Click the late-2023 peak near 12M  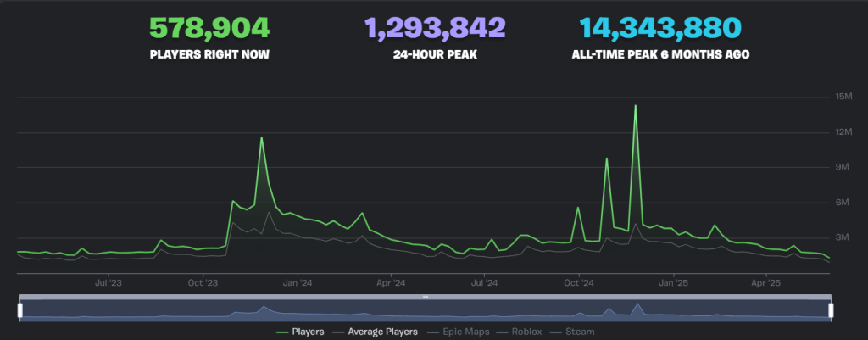click(261, 137)
